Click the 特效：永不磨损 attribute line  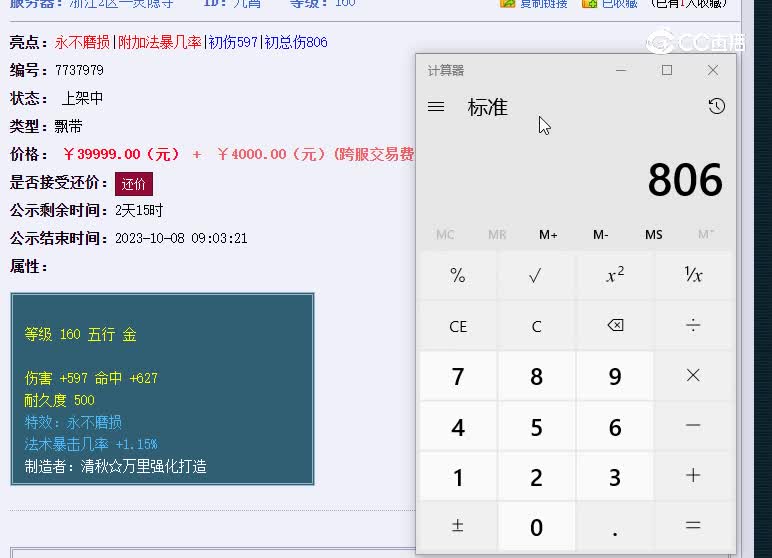coord(73,422)
